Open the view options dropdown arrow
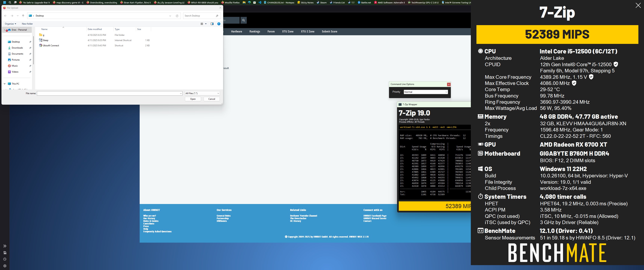 tap(206, 24)
